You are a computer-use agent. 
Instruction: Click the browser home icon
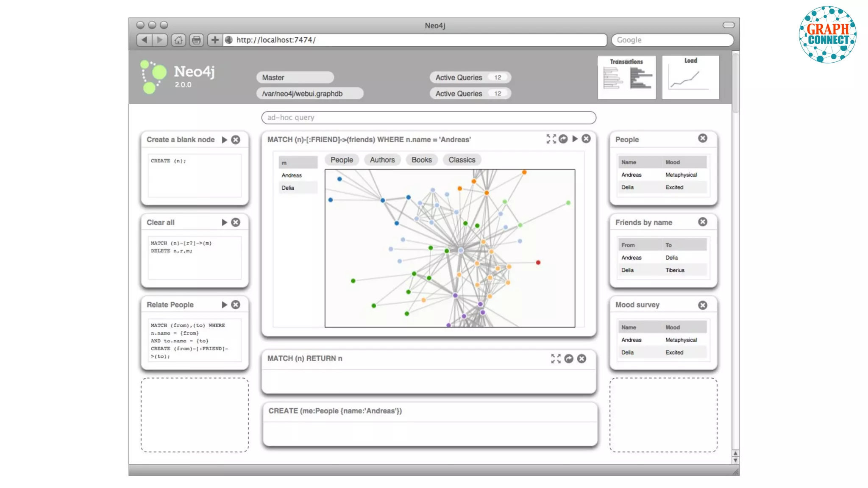point(178,40)
